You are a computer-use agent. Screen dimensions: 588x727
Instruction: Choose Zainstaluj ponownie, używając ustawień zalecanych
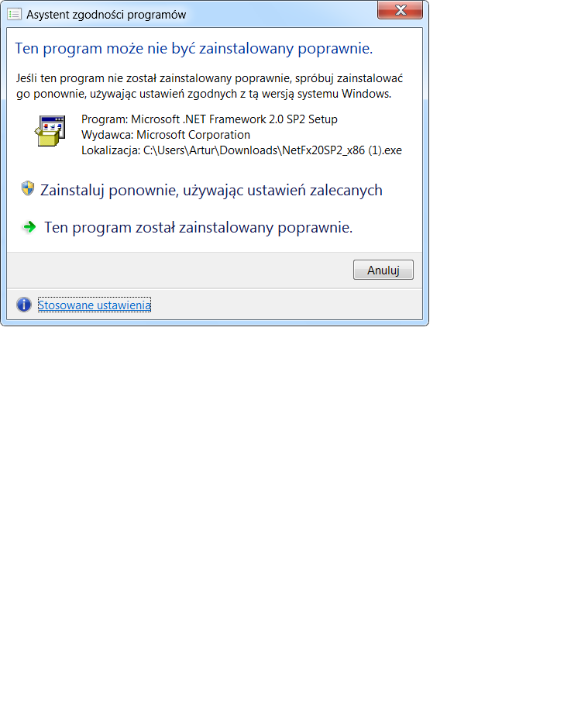pyautogui.click(x=211, y=190)
